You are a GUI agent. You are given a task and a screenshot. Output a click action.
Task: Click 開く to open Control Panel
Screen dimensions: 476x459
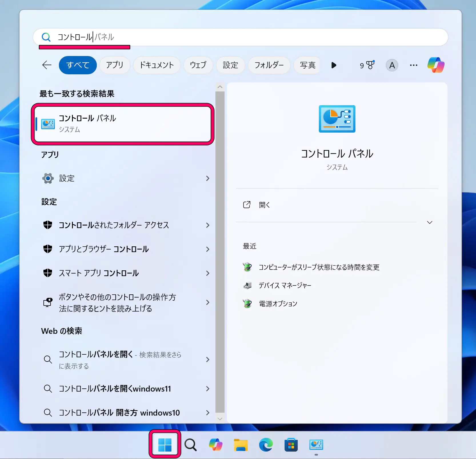[x=264, y=205]
